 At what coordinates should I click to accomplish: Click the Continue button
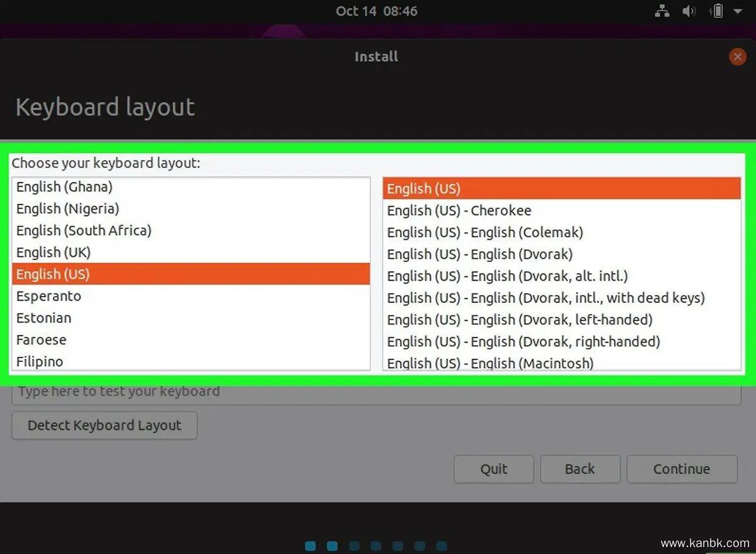[x=682, y=469]
